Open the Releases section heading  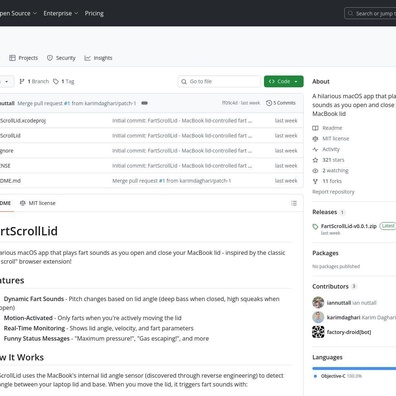[x=325, y=212]
